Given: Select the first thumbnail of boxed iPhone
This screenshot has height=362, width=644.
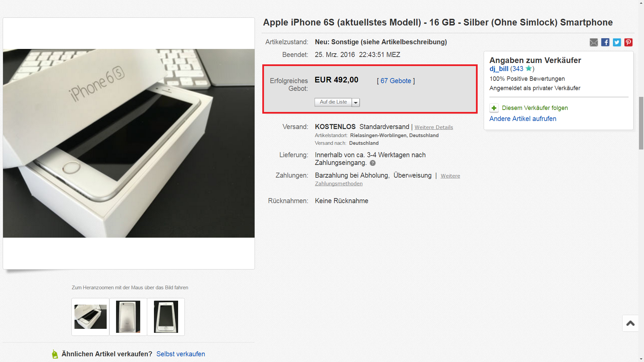Looking at the screenshot, I should coord(91,317).
